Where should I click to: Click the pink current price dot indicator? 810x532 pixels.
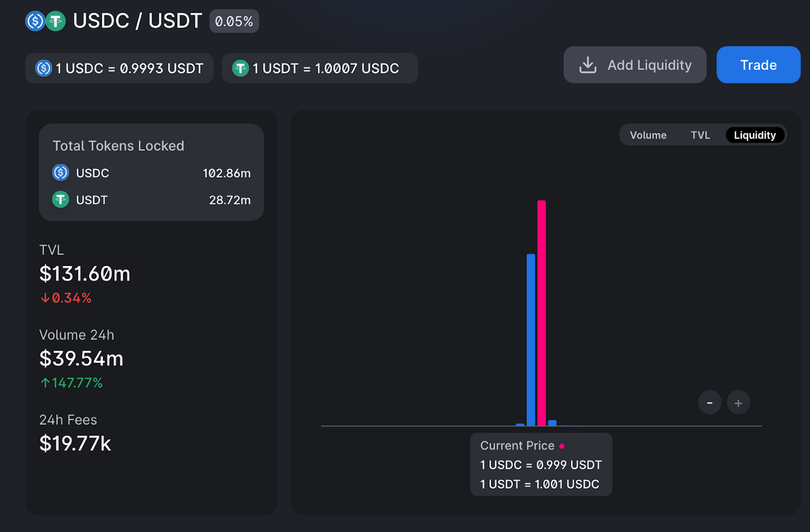click(562, 446)
